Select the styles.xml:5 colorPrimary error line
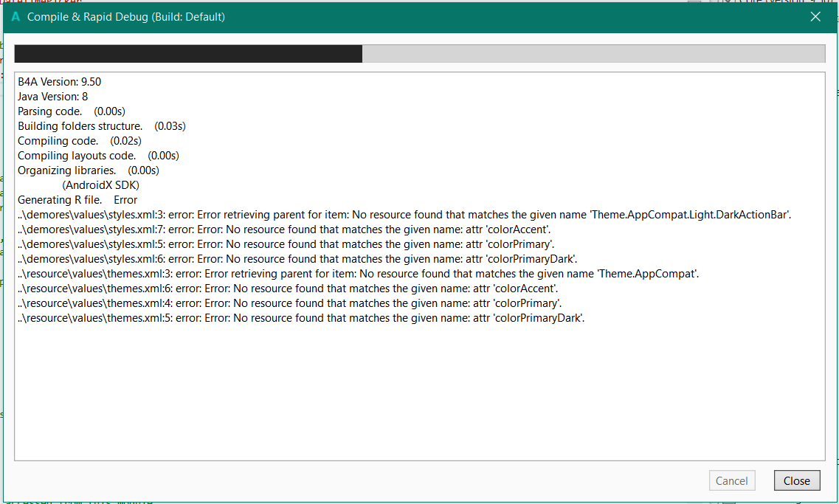 [286, 244]
